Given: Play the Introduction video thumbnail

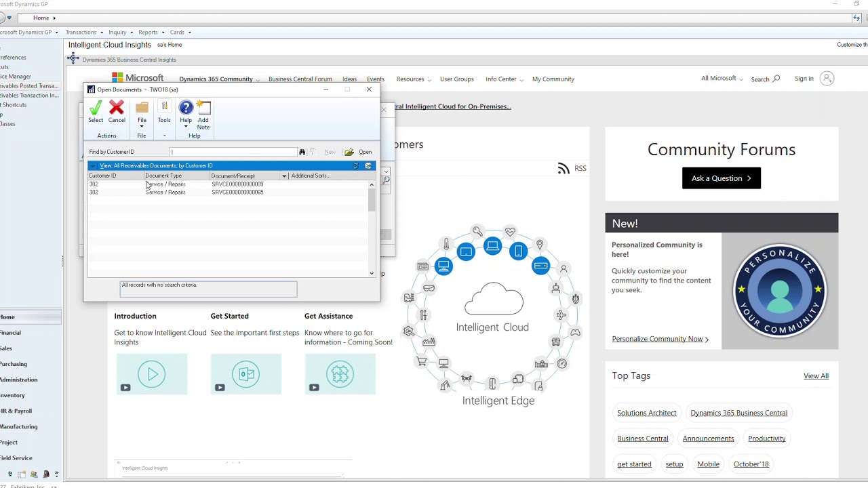Looking at the screenshot, I should 152,373.
